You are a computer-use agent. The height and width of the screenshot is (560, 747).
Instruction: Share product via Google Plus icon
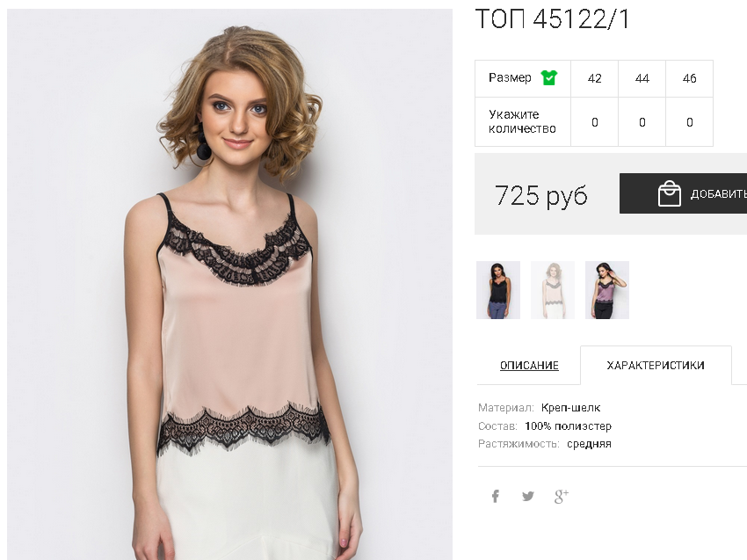(562, 496)
